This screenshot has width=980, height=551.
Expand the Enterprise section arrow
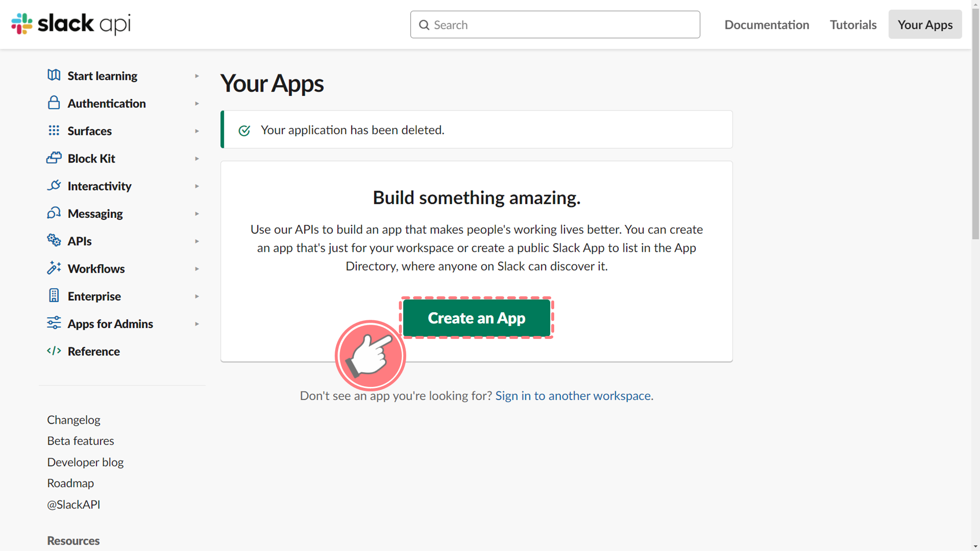point(197,296)
